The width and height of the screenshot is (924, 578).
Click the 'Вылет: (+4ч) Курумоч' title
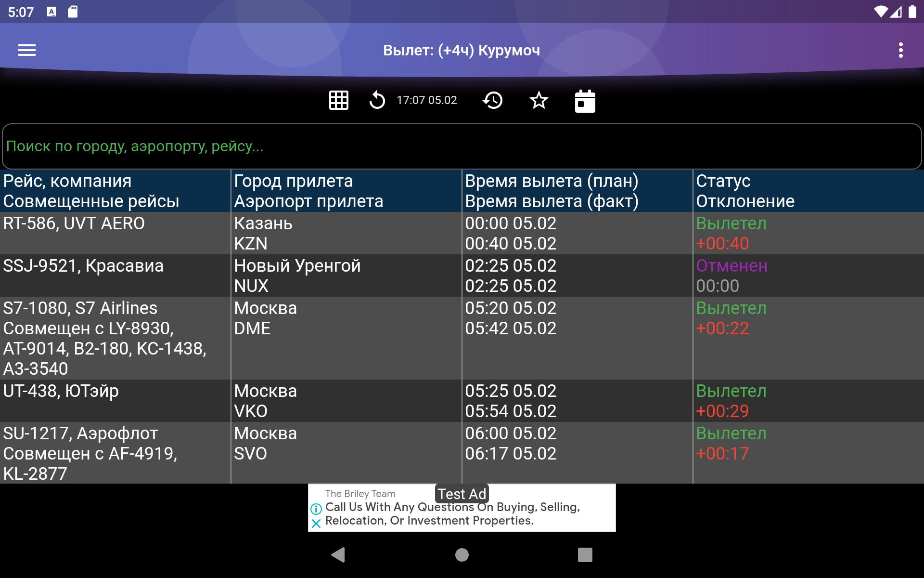[x=462, y=50]
